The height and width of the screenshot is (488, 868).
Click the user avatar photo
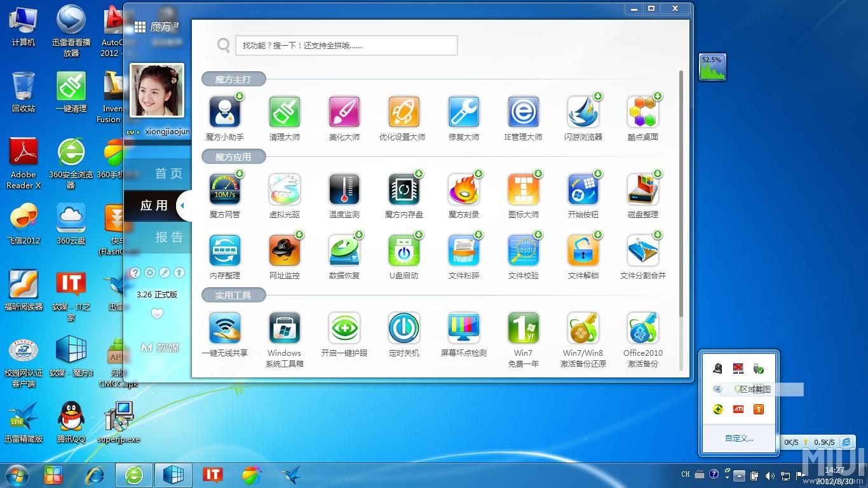[x=157, y=90]
